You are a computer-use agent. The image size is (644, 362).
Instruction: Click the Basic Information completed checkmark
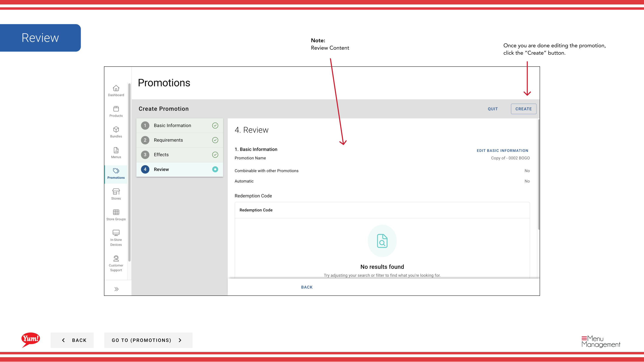click(215, 125)
